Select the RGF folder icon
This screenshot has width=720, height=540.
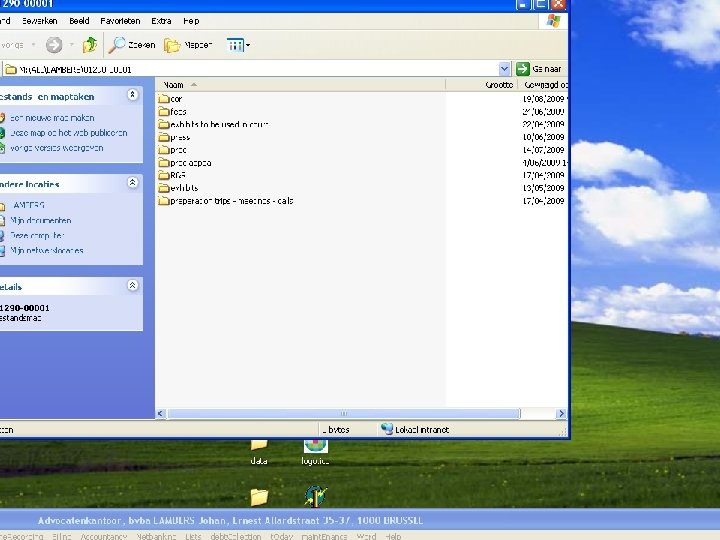click(163, 175)
